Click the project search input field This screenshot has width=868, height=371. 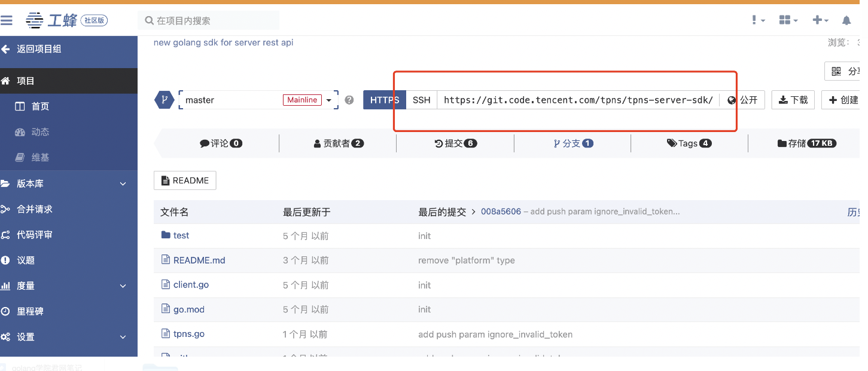click(x=208, y=20)
